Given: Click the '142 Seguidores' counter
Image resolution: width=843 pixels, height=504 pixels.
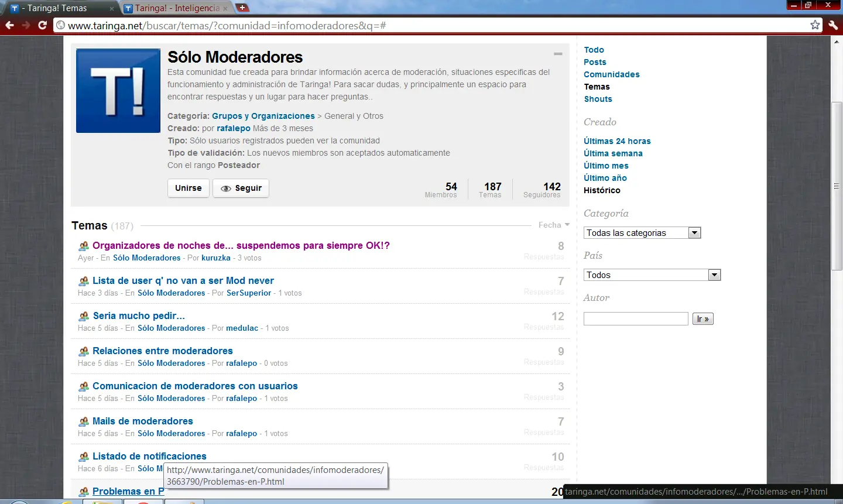Looking at the screenshot, I should (542, 190).
